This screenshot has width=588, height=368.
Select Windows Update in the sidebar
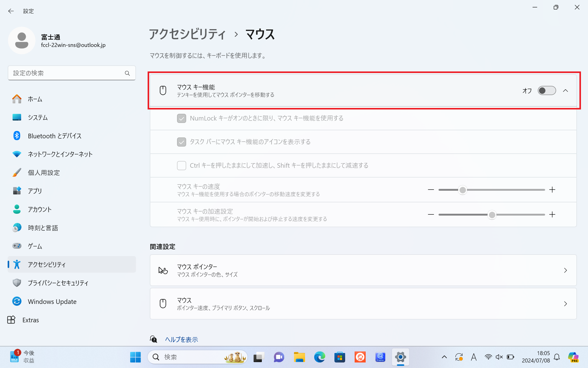[x=52, y=301]
